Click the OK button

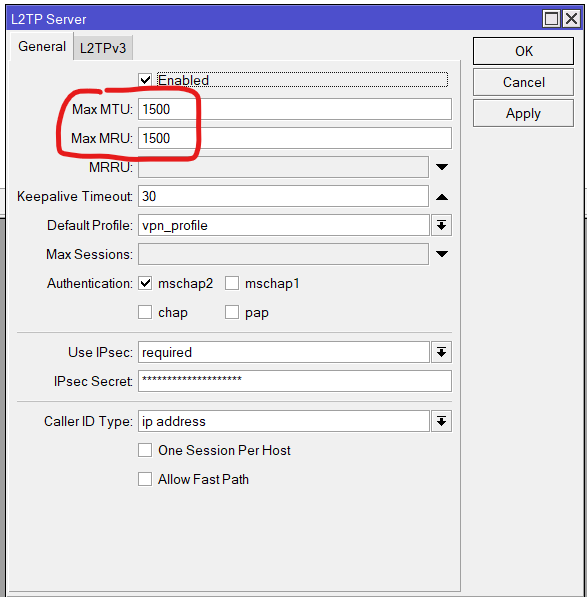pyautogui.click(x=523, y=51)
